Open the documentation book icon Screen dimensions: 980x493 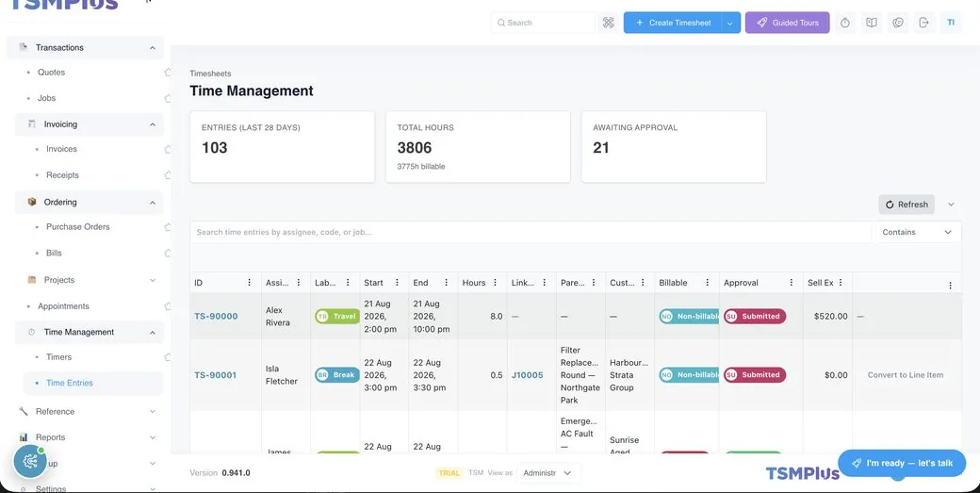pos(872,23)
